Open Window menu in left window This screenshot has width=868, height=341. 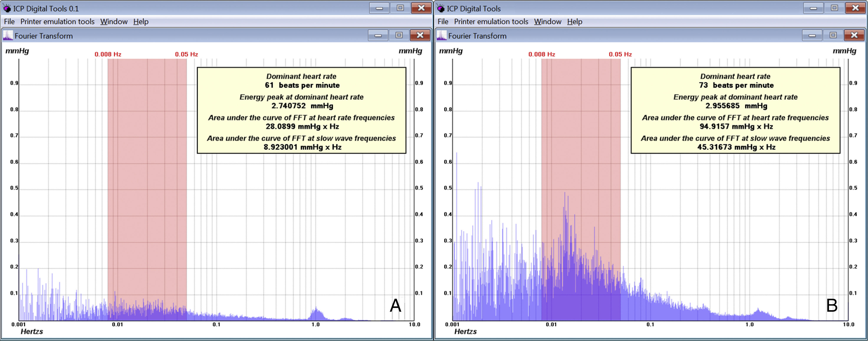(x=114, y=21)
